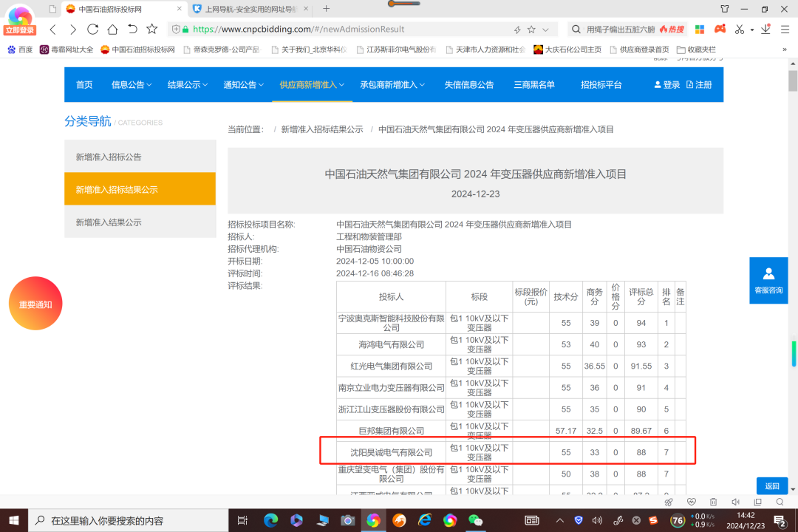Open 三商黑名单 in navigation bar
Screen dimensions: 798x532
coord(534,85)
